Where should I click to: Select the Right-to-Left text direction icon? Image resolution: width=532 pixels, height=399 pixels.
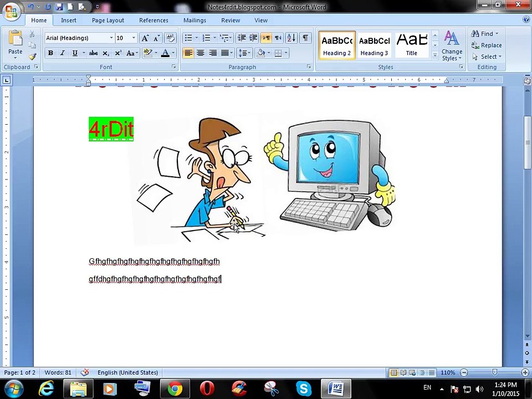click(278, 38)
